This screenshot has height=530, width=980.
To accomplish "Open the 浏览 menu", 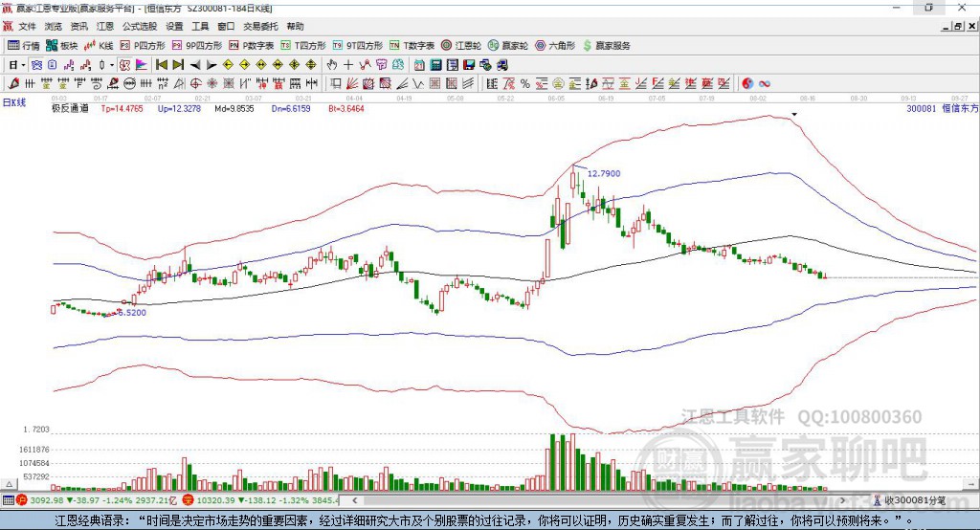I will 54,26.
